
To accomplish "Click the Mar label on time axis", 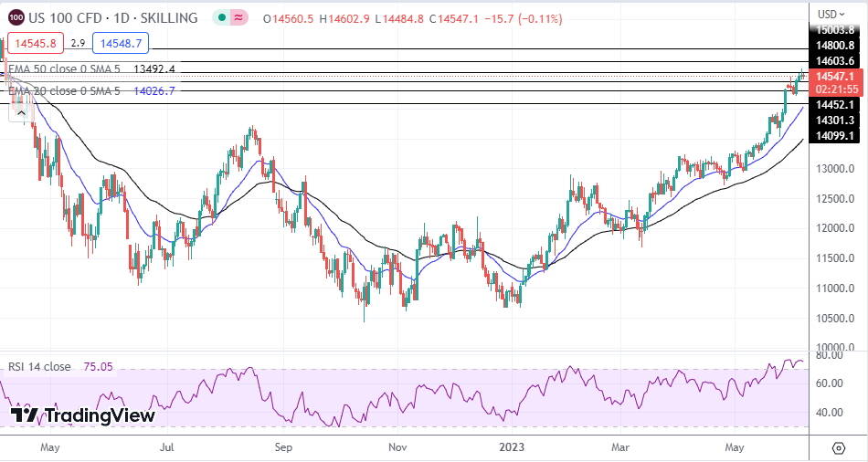I will pos(619,446).
